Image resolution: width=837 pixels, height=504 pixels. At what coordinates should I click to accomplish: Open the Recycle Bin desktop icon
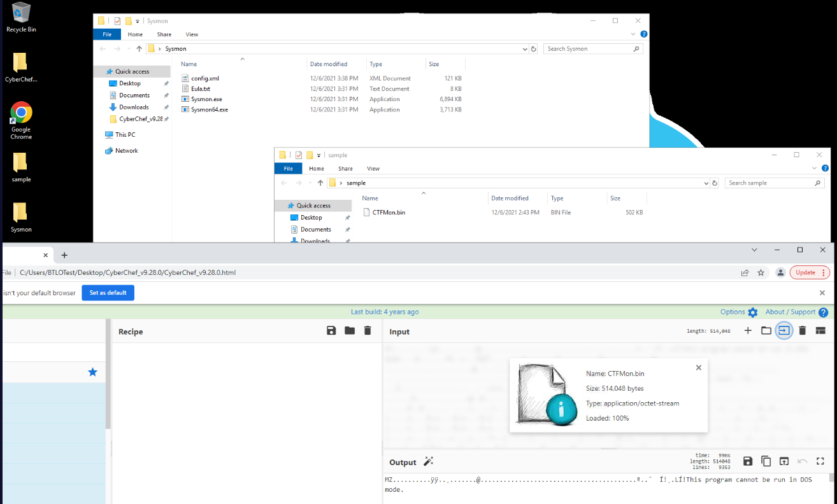click(x=21, y=17)
